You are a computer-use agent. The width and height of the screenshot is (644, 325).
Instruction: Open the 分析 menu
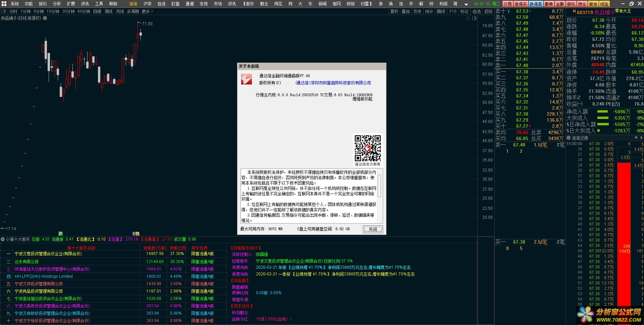coord(57,4)
